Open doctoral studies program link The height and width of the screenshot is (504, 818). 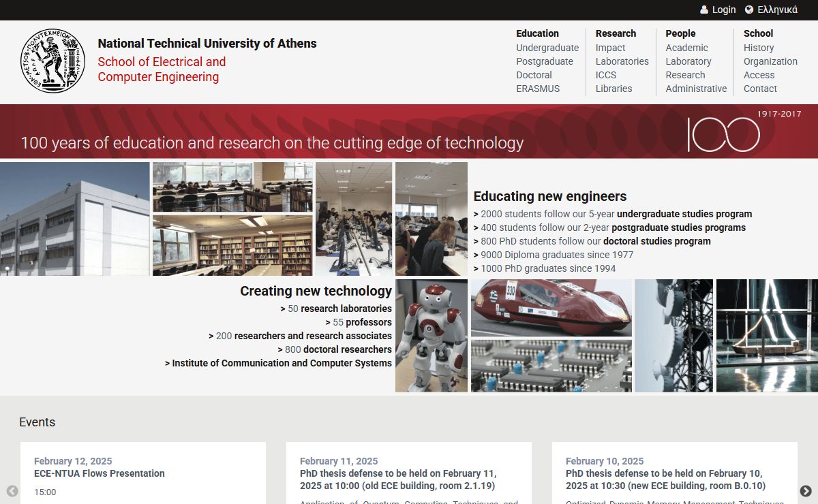pyautogui.click(x=656, y=241)
